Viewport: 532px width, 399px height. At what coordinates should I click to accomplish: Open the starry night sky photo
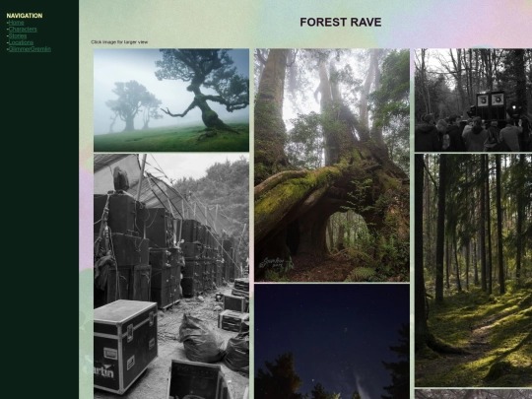(x=332, y=341)
